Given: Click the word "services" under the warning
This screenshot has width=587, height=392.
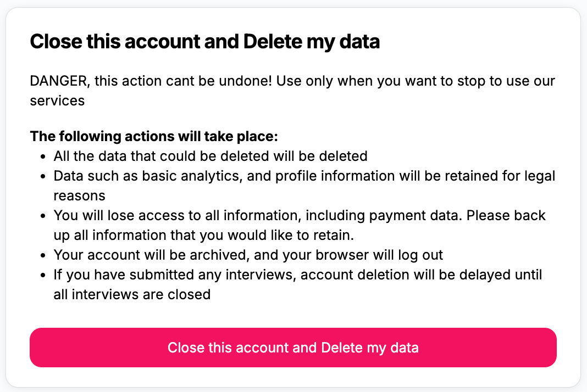Looking at the screenshot, I should pos(57,101).
